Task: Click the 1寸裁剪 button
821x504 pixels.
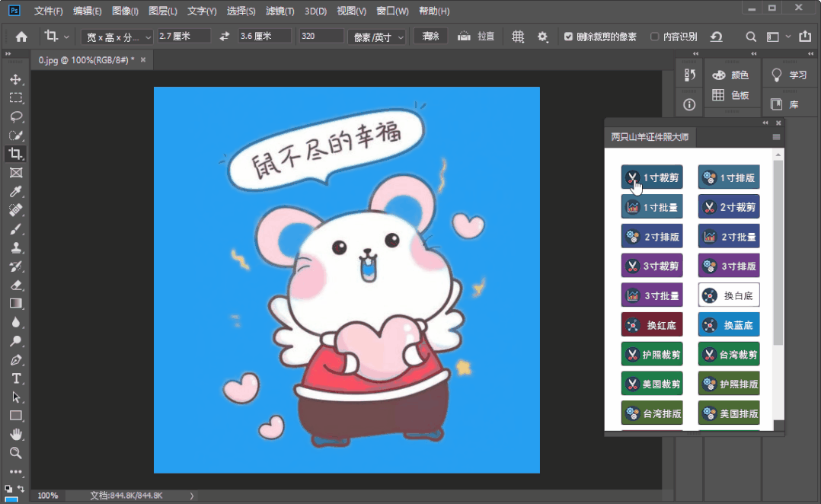Action: click(652, 177)
